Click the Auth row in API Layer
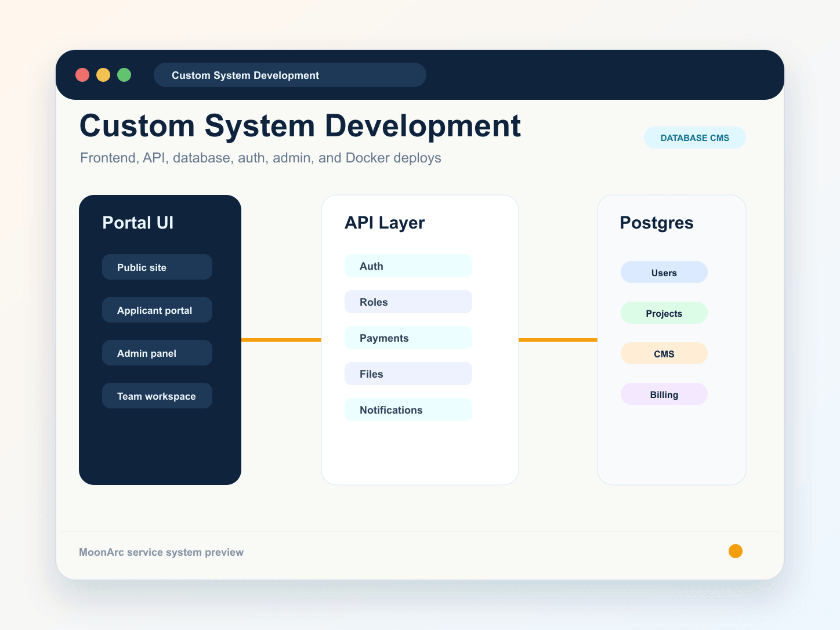Image resolution: width=840 pixels, height=630 pixels. [408, 266]
